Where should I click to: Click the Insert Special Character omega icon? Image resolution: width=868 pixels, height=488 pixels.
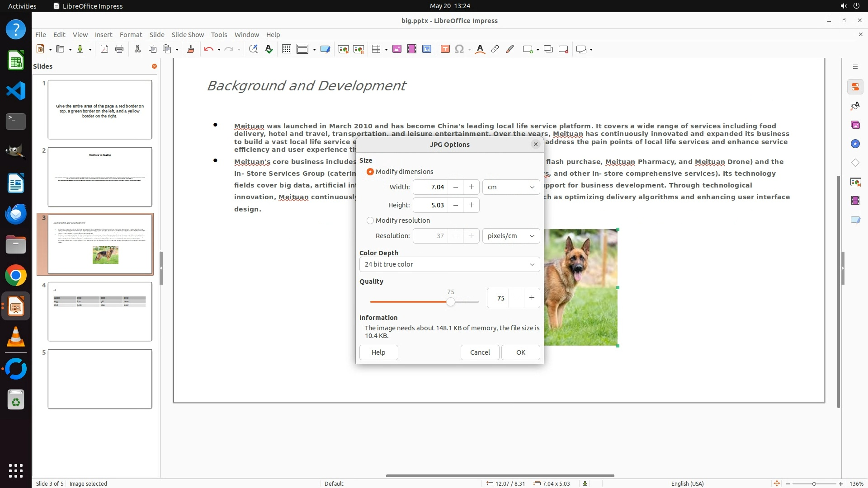tap(459, 49)
